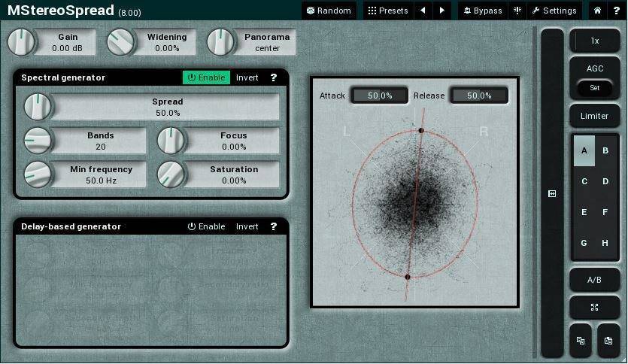Click the Focus value 0.00%
628x364 pixels.
(x=234, y=147)
